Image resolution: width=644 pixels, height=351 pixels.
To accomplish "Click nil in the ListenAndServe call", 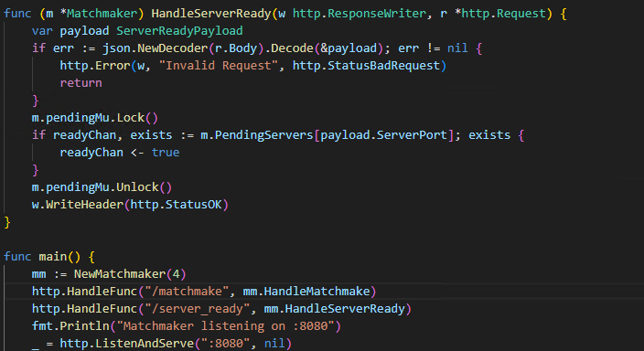I will pos(274,343).
